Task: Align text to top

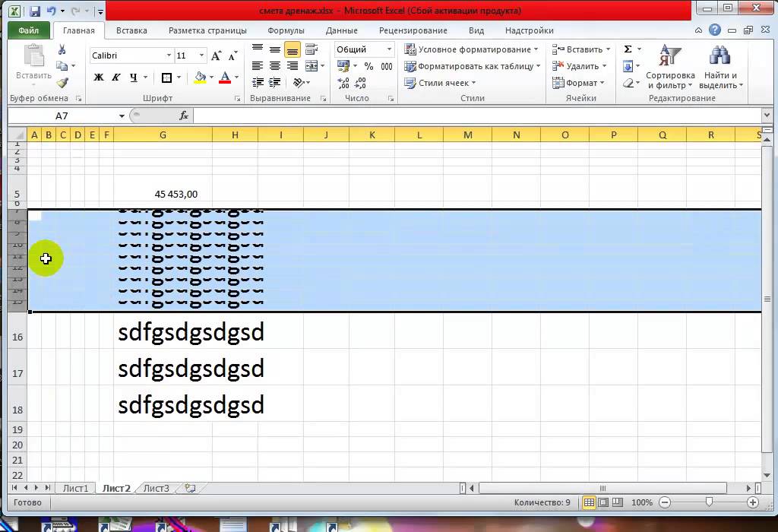Action: coord(258,49)
